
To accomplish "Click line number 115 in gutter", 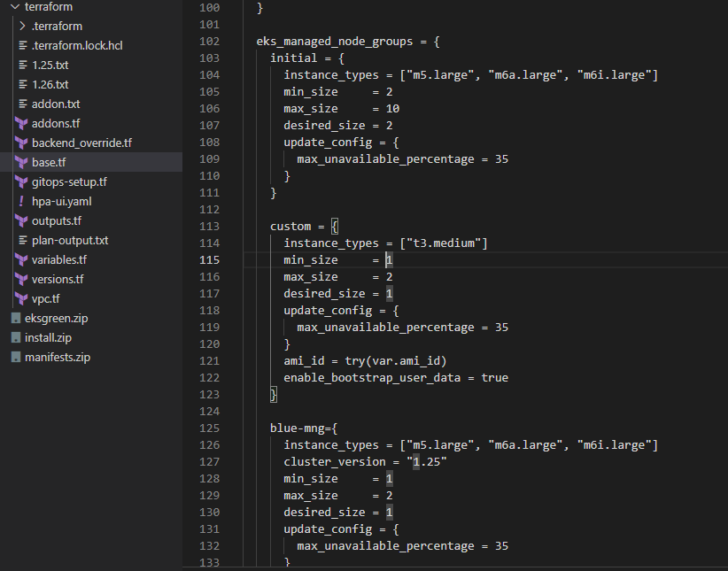I will tap(209, 260).
